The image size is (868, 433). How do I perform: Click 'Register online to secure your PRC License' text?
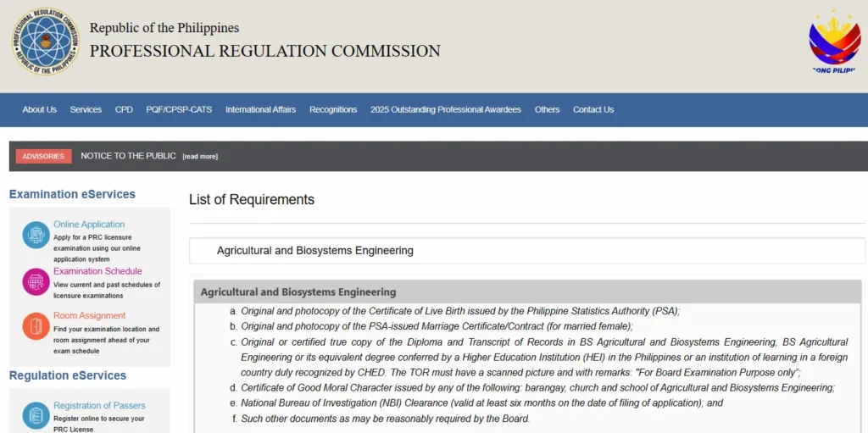(x=99, y=424)
